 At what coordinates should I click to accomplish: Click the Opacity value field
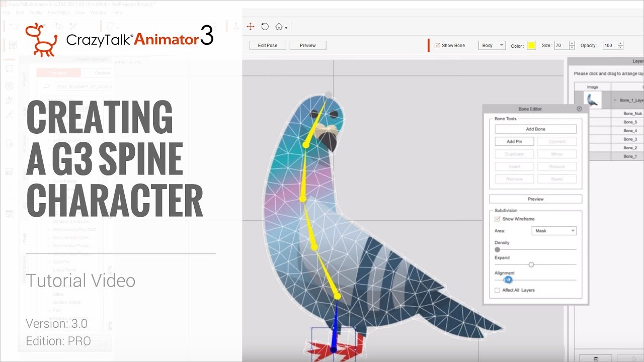tap(610, 46)
